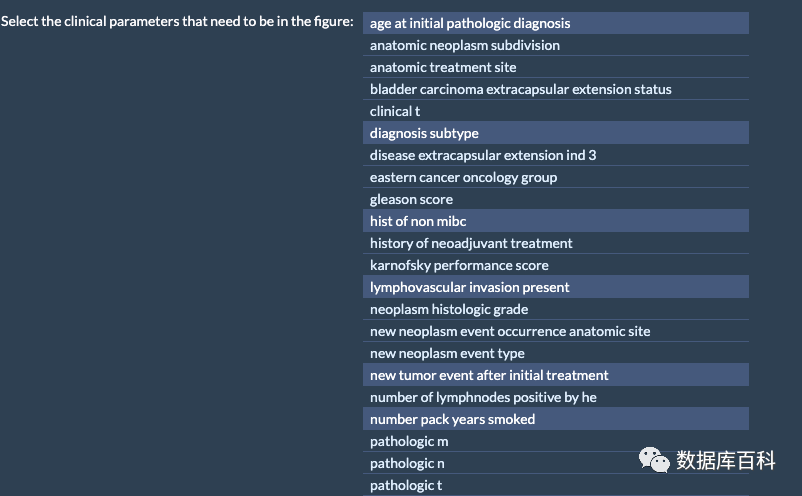The width and height of the screenshot is (802, 496).
Task: Click the 'clinical t' list item
Action: click(395, 111)
